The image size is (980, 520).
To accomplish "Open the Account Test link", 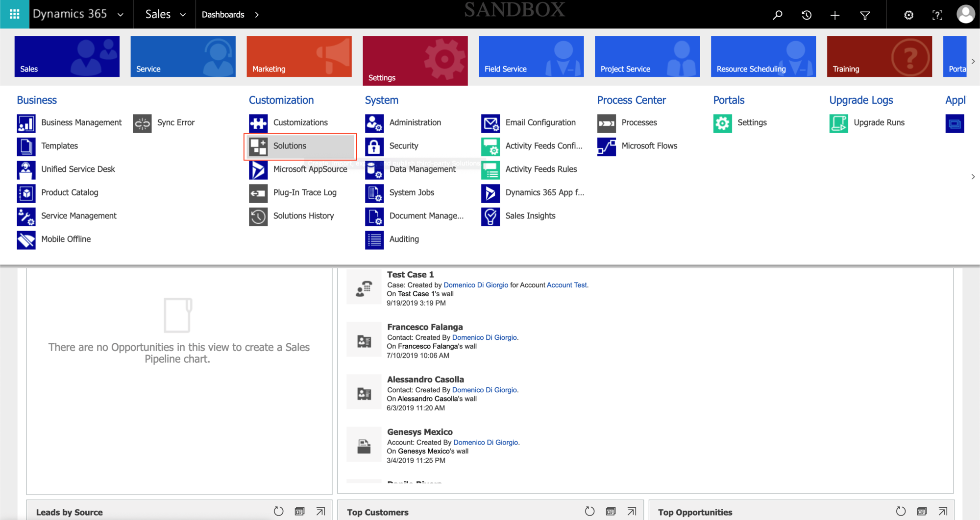I will (x=567, y=285).
